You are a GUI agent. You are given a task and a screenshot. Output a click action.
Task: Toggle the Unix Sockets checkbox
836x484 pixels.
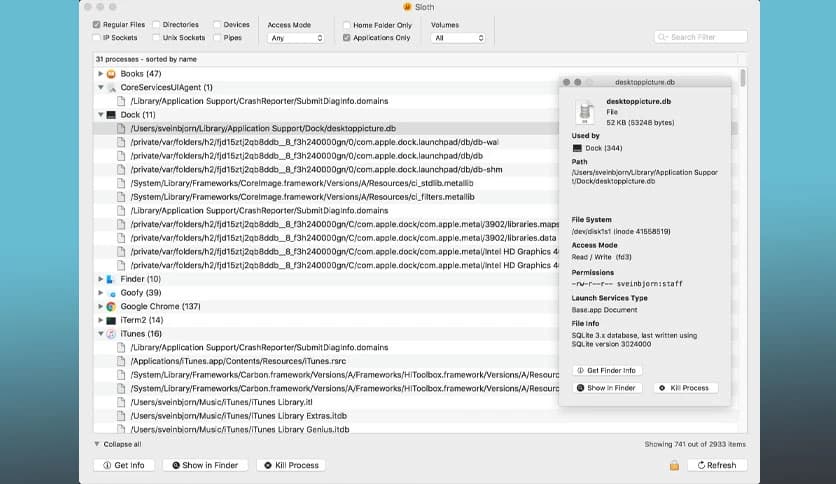pos(157,38)
